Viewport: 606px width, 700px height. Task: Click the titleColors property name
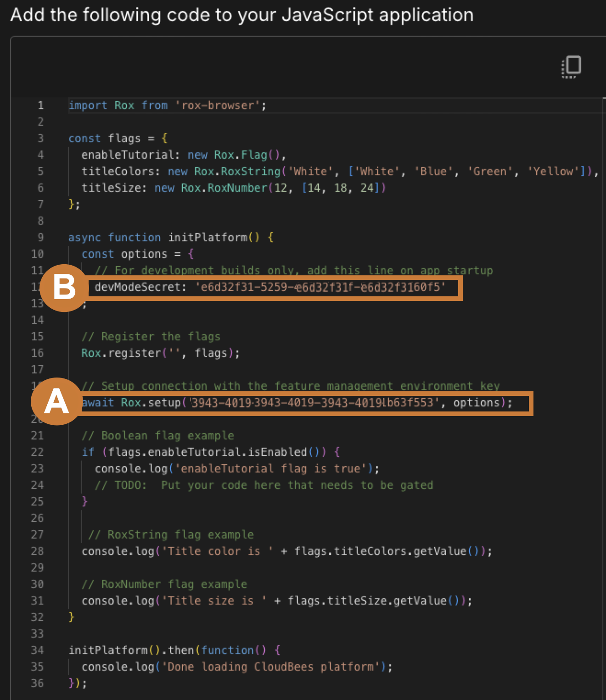[x=118, y=172]
